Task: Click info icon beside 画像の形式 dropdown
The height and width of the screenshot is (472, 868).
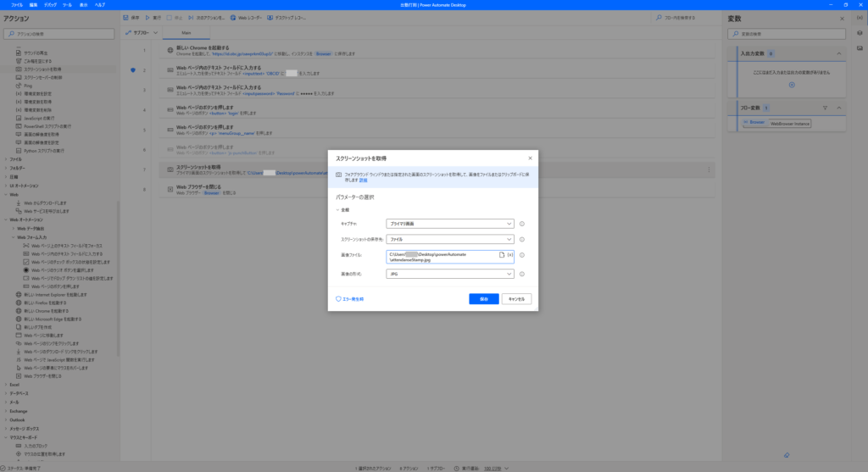Action: [x=521, y=274]
